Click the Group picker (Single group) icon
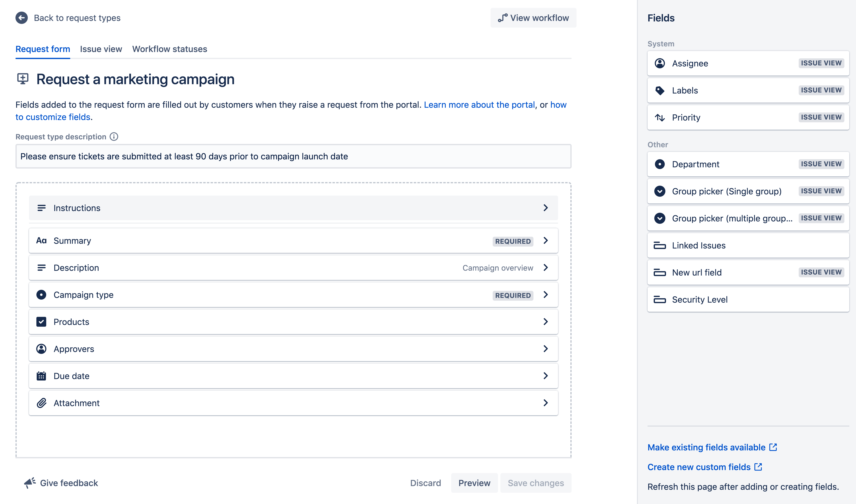856x504 pixels. (x=660, y=191)
